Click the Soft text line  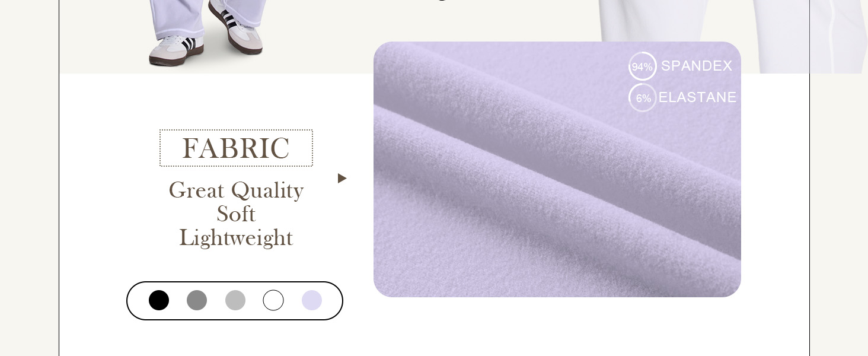[x=236, y=214]
